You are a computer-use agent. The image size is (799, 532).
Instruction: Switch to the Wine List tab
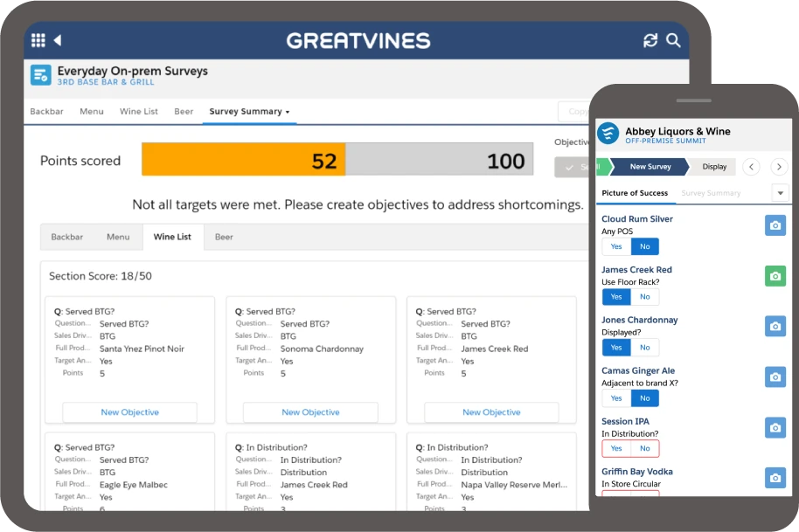click(173, 237)
